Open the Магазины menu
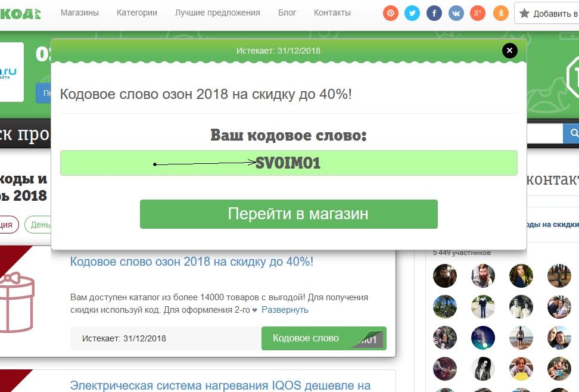Image resolution: width=579 pixels, height=392 pixels. pyautogui.click(x=80, y=13)
